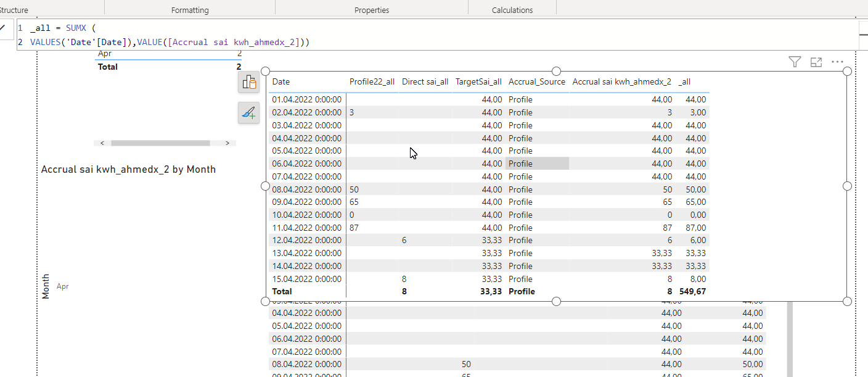Open the More options ellipsis menu

(837, 62)
